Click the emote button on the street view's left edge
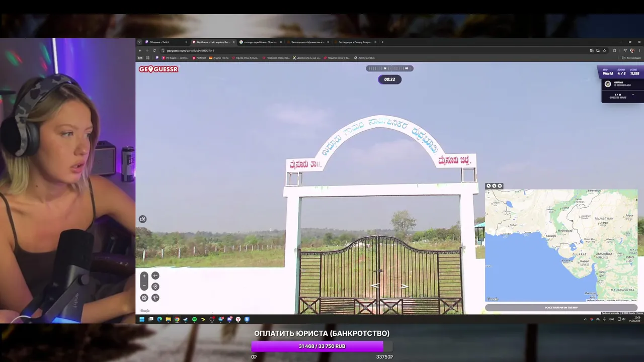The width and height of the screenshot is (644, 362). pyautogui.click(x=143, y=219)
